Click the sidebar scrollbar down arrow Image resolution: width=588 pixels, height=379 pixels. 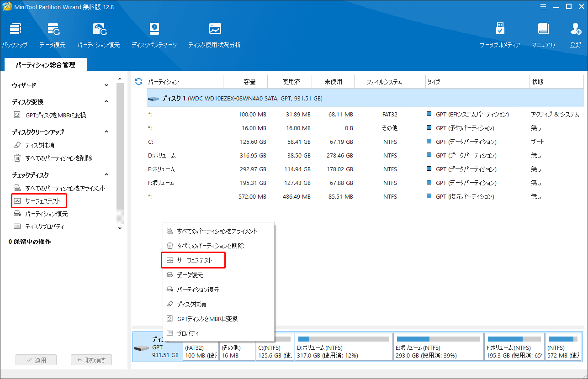pyautogui.click(x=120, y=228)
